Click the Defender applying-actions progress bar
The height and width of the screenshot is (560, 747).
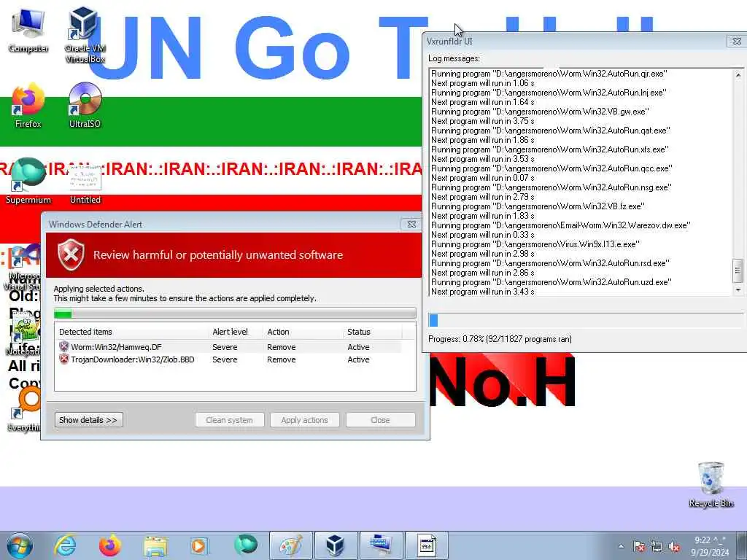(x=235, y=314)
